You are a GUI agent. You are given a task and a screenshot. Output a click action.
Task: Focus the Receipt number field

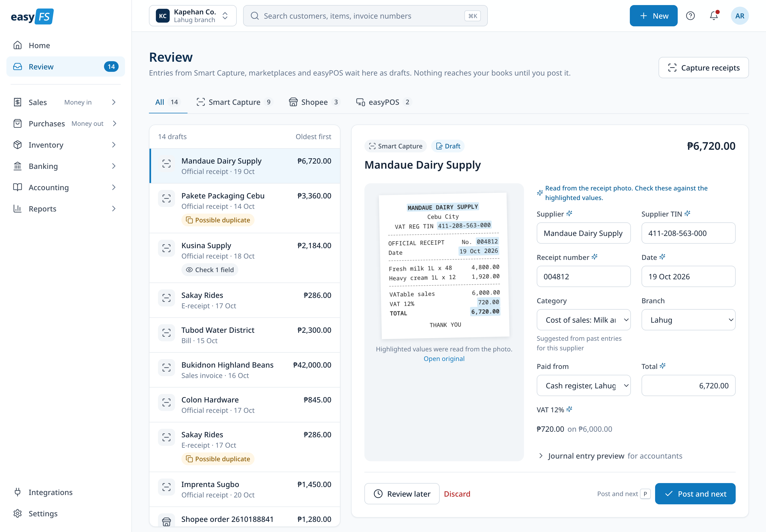tap(584, 276)
